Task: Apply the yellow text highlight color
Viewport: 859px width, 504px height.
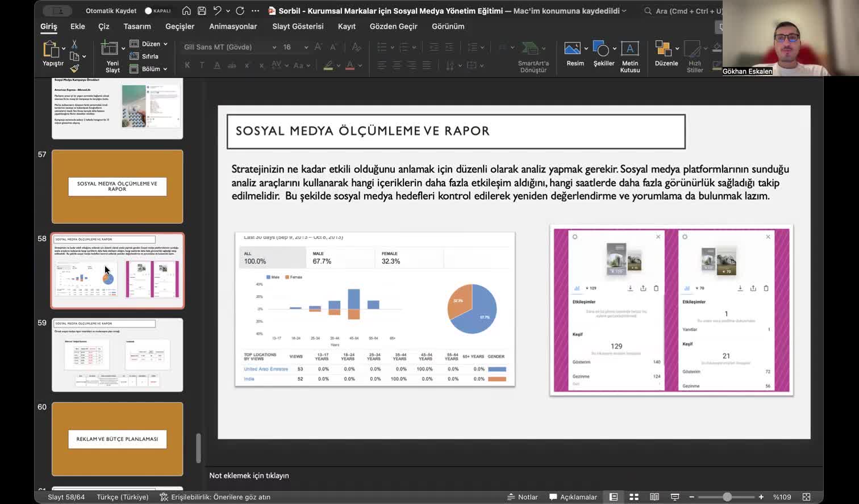Action: [x=328, y=65]
